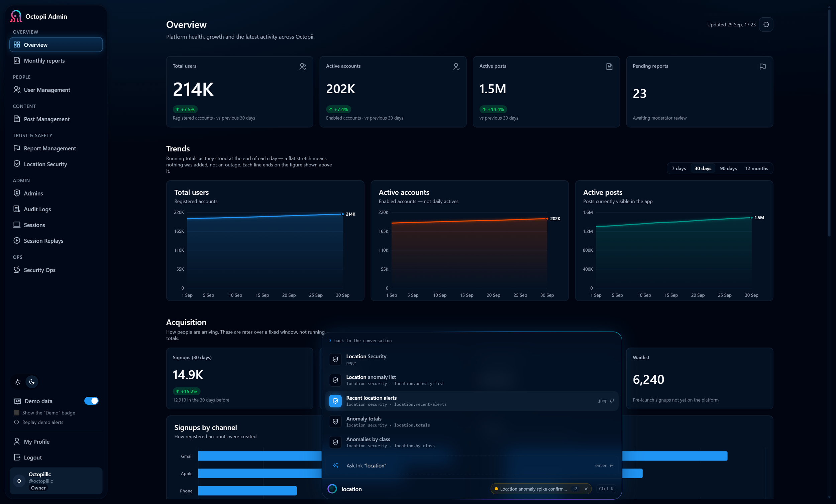Click the jump arrow icon on Recent location alerts
The width and height of the screenshot is (836, 504).
(612, 400)
